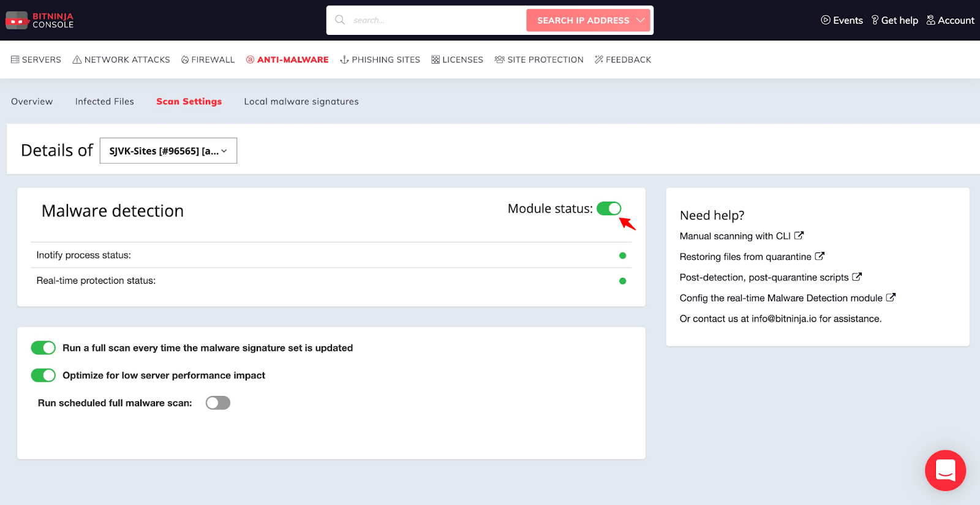This screenshot has height=505, width=980.
Task: Expand the Search IP Address dropdown arrow
Action: (640, 20)
